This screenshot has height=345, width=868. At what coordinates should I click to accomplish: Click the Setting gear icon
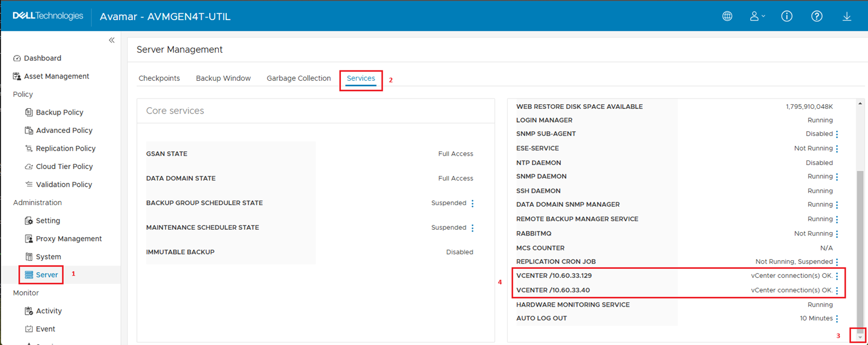coord(29,221)
